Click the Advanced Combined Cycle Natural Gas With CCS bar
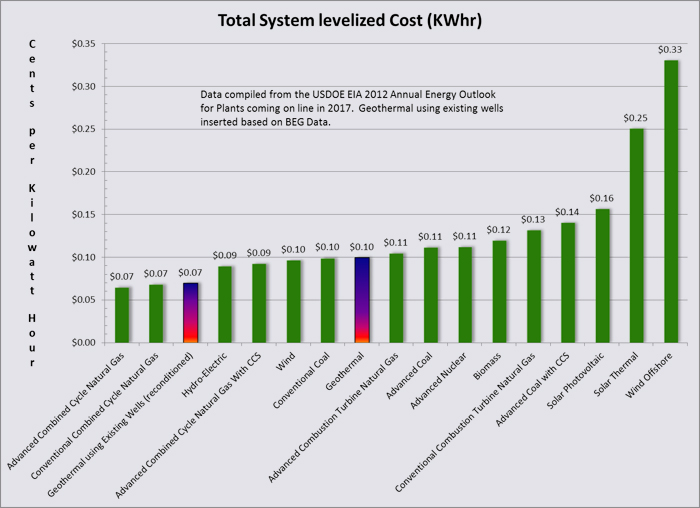The width and height of the screenshot is (700, 508). 259,304
